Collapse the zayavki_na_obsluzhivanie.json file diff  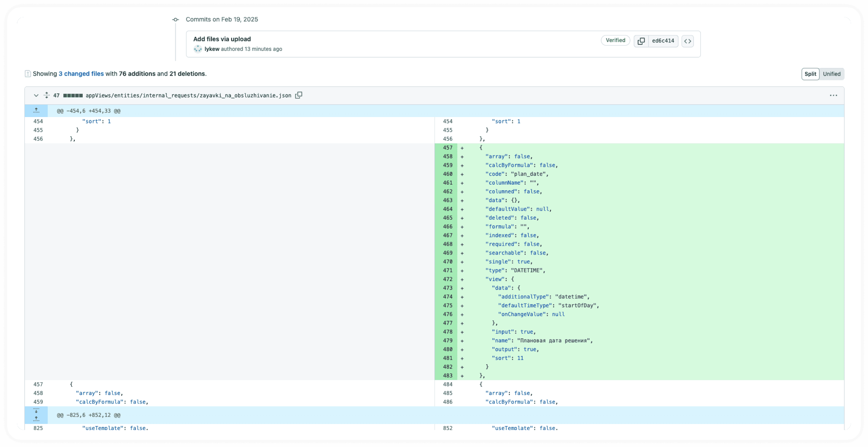36,95
